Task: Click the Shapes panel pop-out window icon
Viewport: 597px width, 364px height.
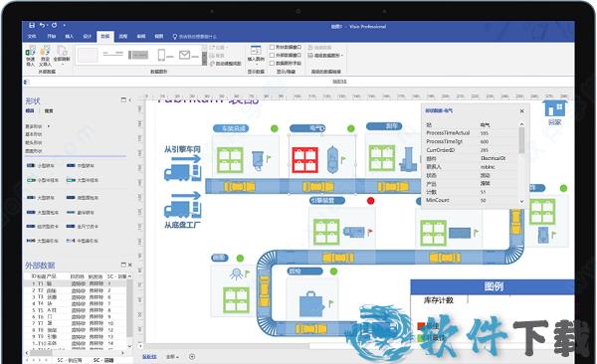Action: tap(123, 99)
